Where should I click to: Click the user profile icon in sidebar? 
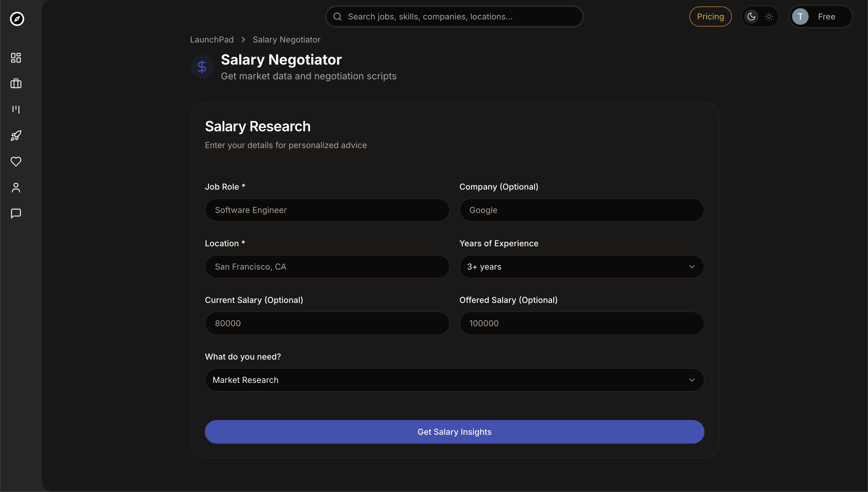tap(16, 188)
